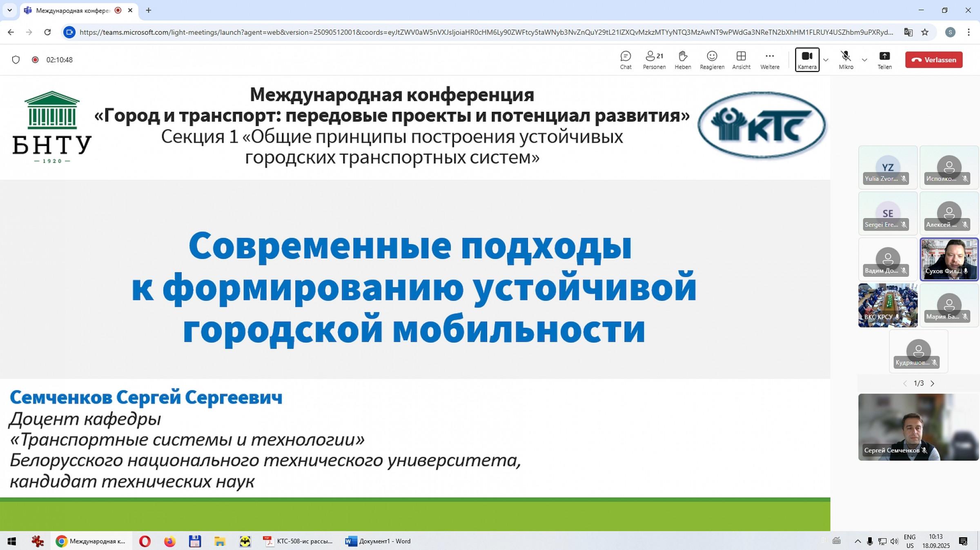Screen dimensions: 980x550
Task: Expand microphone options dropdown arrow
Action: pos(864,60)
